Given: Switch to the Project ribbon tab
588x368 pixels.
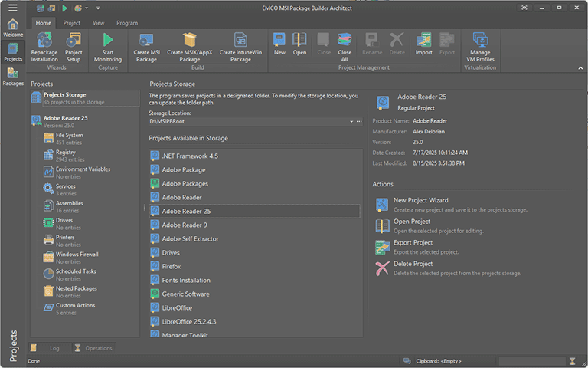Looking at the screenshot, I should [x=72, y=23].
